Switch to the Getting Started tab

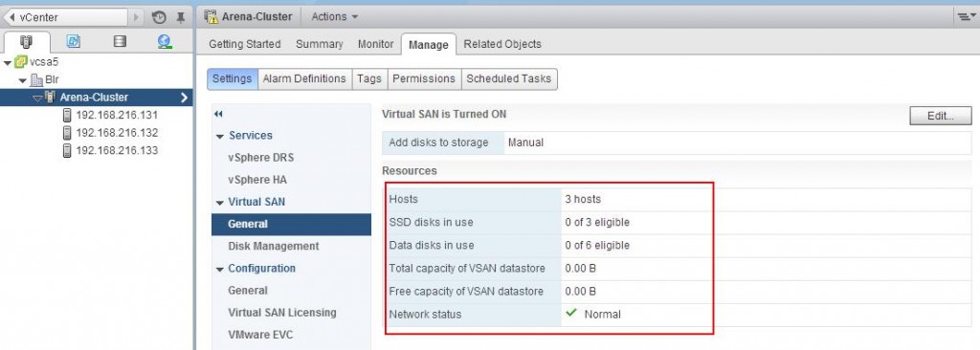click(x=244, y=44)
